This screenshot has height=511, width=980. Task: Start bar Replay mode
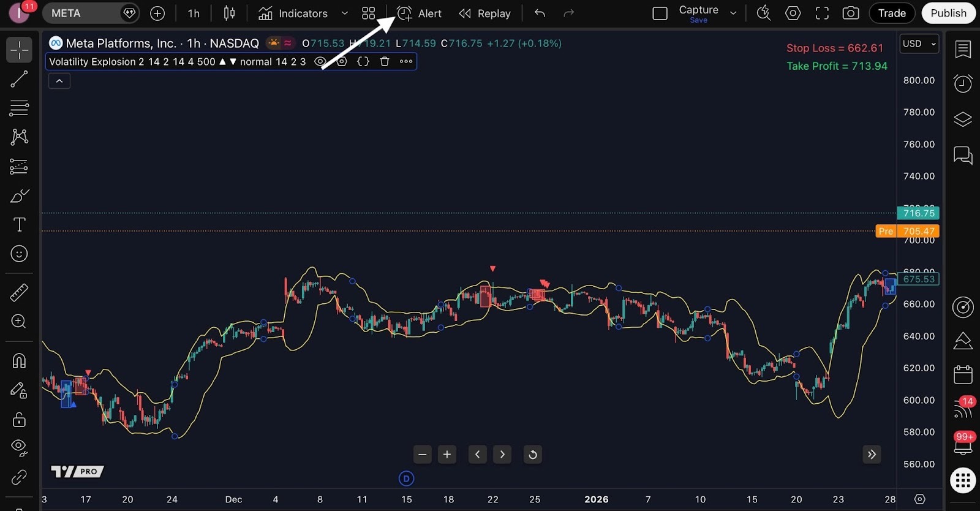(x=485, y=13)
